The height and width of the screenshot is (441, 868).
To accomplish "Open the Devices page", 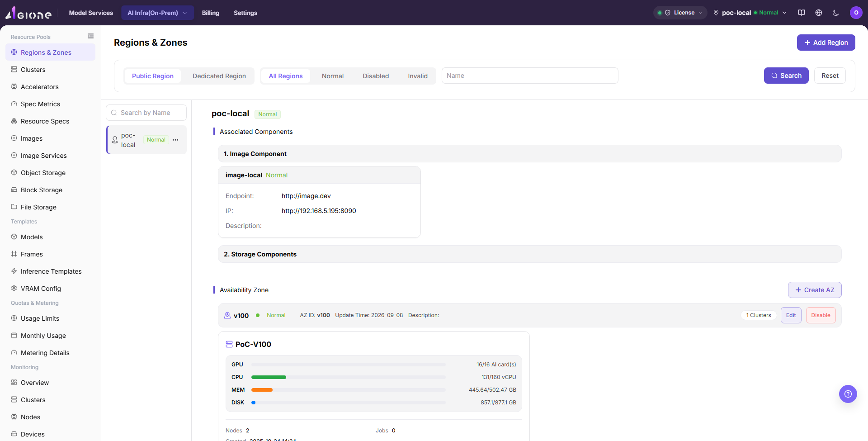I will tap(51, 434).
